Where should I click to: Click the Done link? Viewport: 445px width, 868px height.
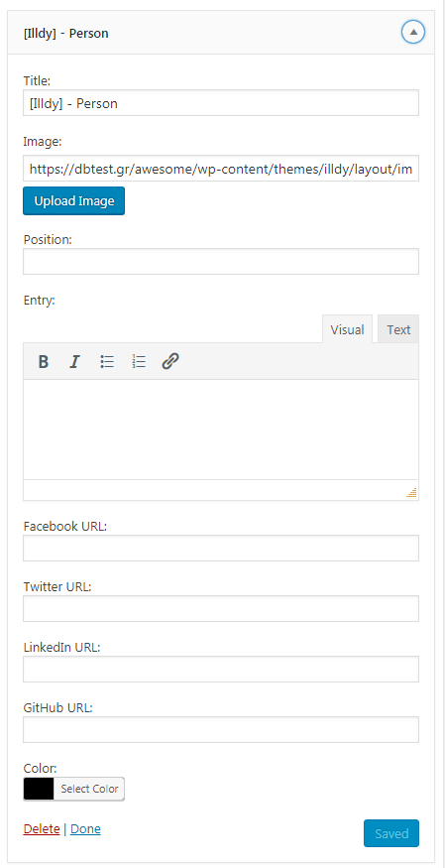pos(85,828)
